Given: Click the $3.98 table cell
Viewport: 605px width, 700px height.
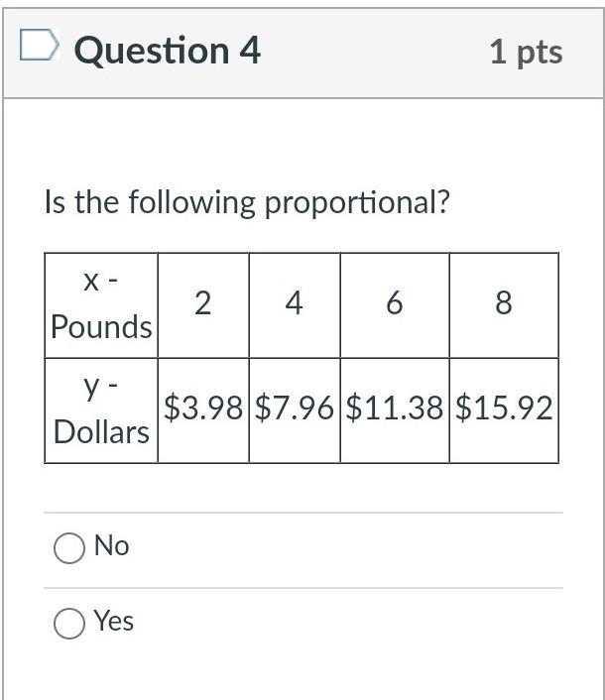Looking at the screenshot, I should pos(203,410).
